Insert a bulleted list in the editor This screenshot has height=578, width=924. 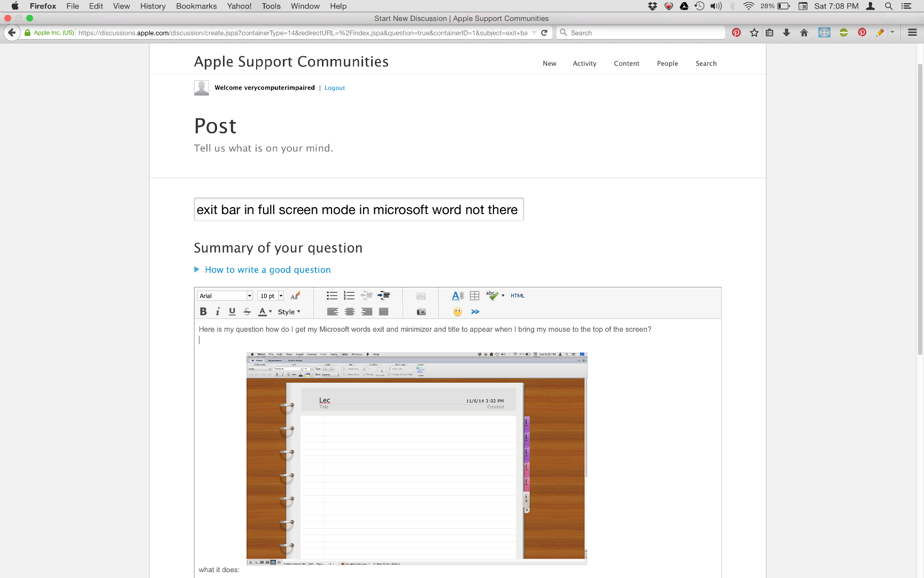click(332, 295)
